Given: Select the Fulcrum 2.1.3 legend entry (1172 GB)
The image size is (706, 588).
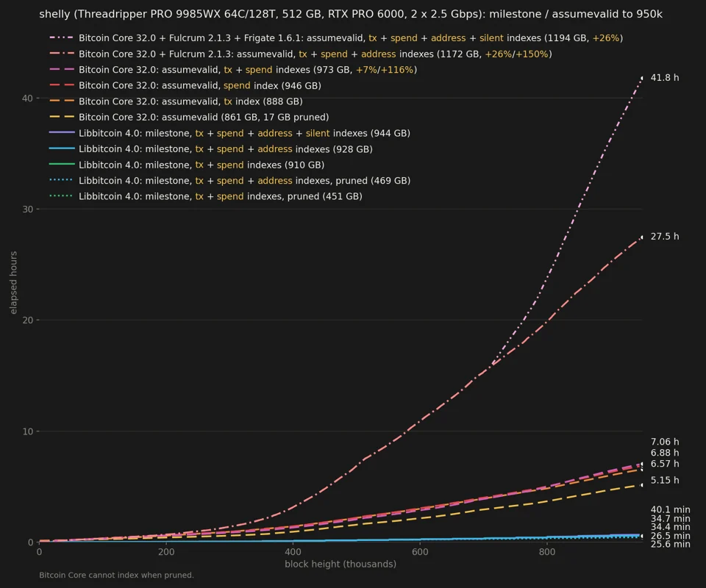Looking at the screenshot, I should coord(300,54).
